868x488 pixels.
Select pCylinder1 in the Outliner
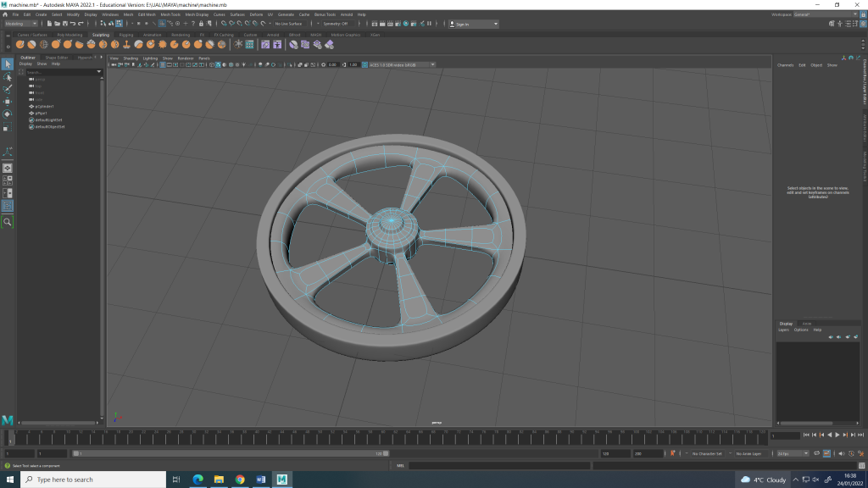click(x=44, y=106)
